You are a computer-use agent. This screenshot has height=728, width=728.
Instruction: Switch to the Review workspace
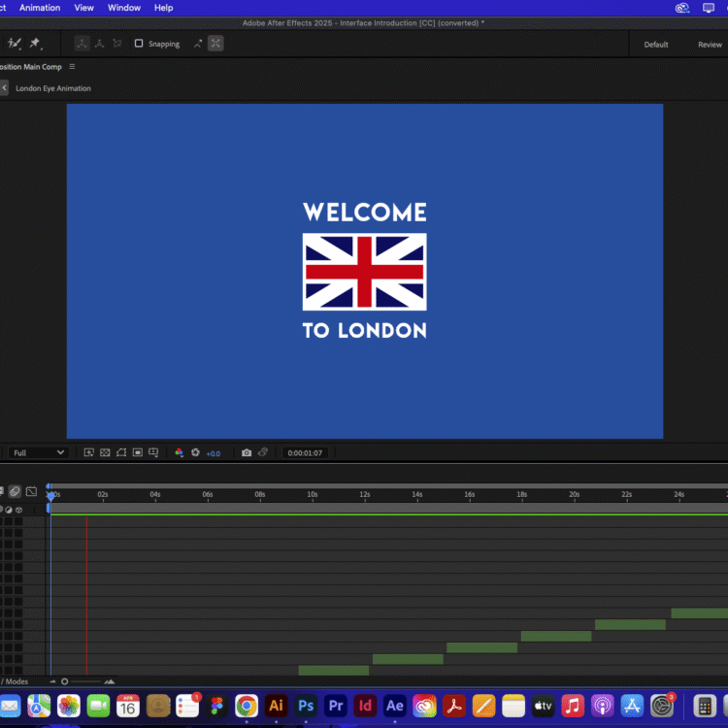coord(710,45)
